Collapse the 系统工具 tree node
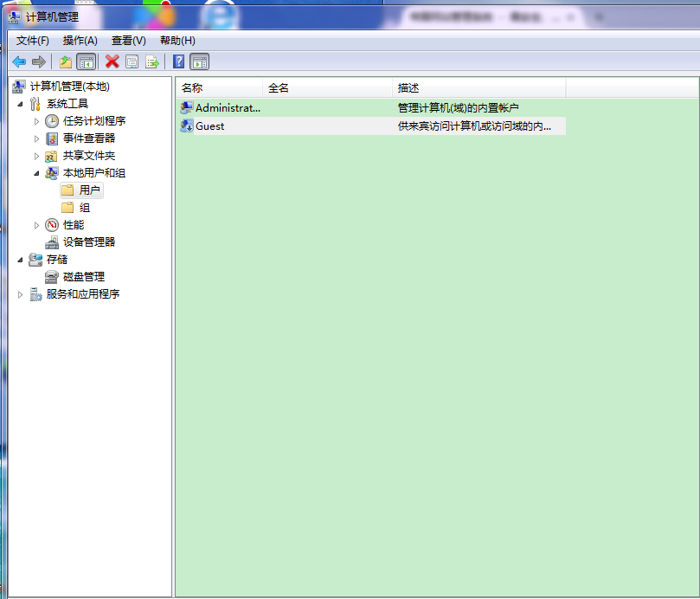 coord(20,104)
